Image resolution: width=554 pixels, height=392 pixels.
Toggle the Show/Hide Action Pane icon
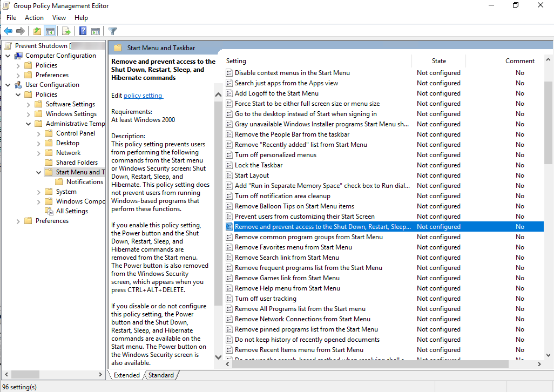coord(95,31)
